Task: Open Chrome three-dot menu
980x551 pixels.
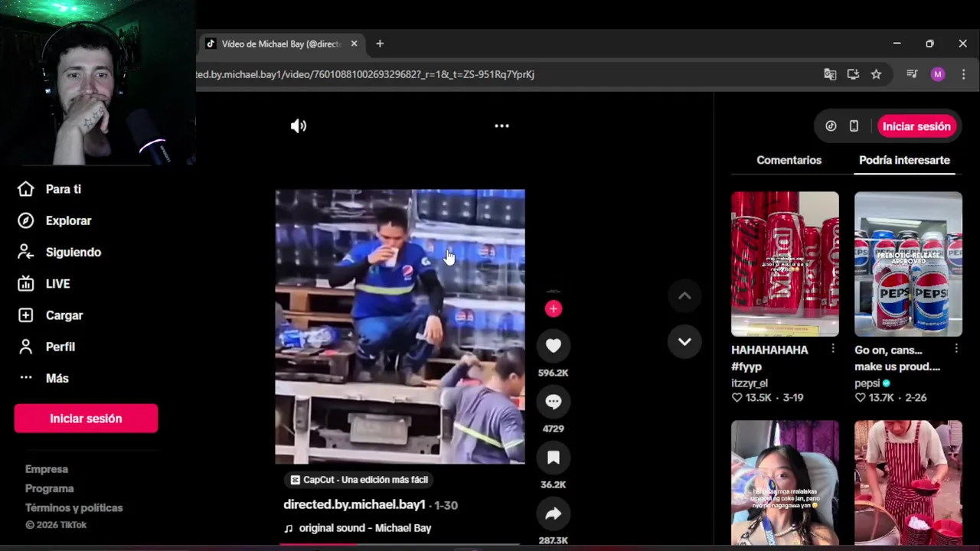Action: tap(963, 74)
